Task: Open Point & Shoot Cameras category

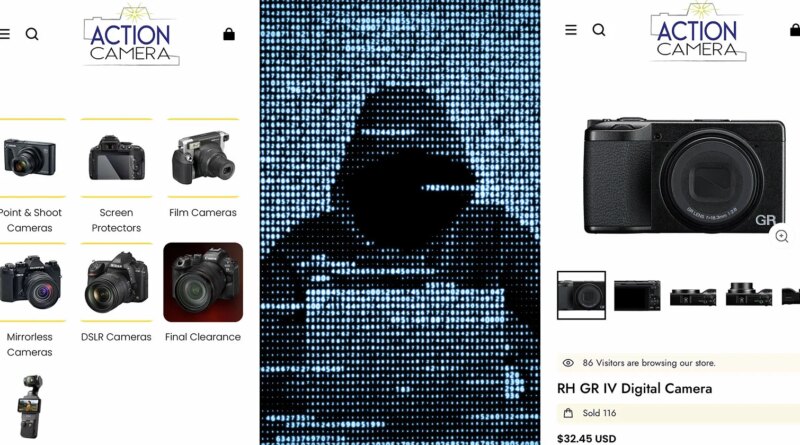Action: point(31,220)
